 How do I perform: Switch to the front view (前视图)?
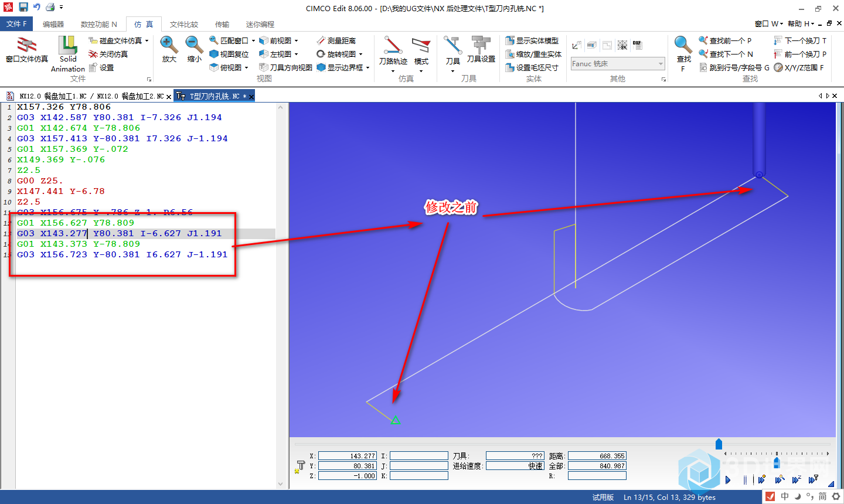tap(275, 40)
